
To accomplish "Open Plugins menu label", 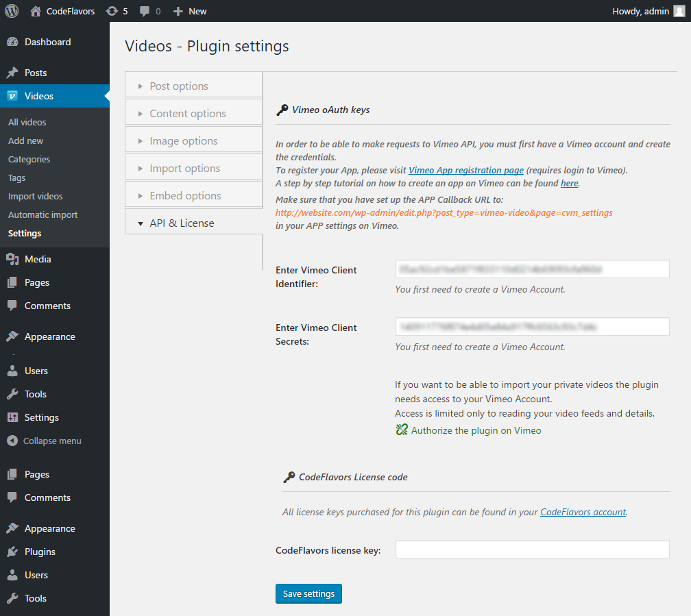I will [40, 552].
